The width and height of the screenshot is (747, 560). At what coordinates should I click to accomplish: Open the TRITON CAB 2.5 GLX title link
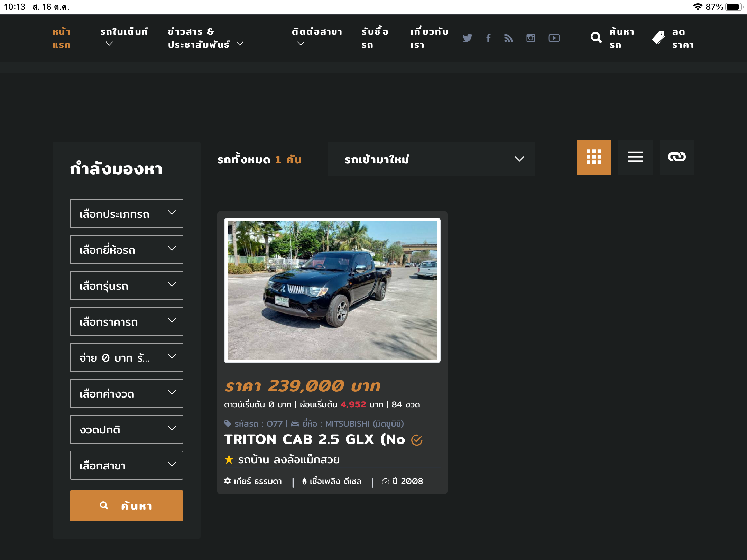314,439
